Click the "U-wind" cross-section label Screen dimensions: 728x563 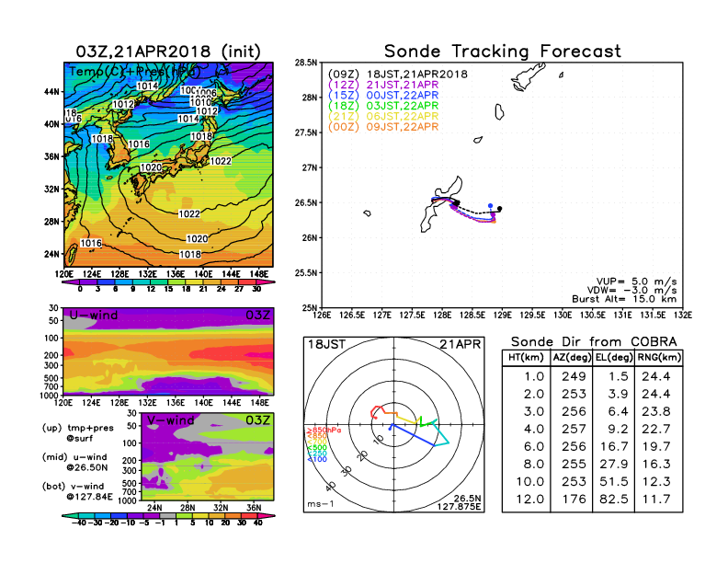pyautogui.click(x=94, y=316)
